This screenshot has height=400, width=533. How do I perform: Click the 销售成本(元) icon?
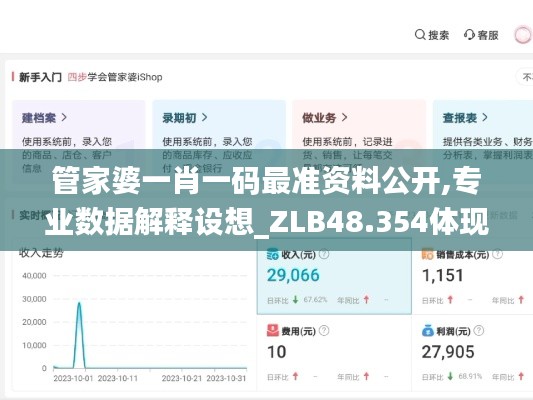[427, 254]
